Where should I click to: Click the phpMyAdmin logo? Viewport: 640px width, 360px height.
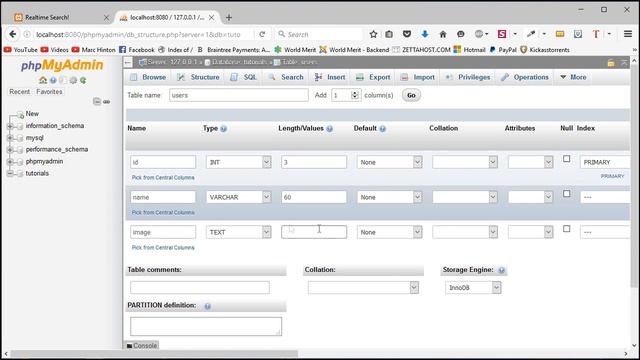point(62,65)
